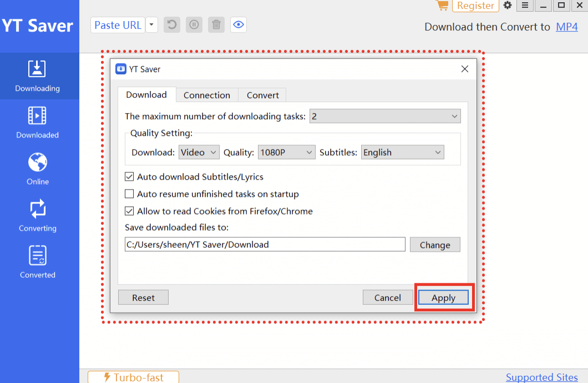Expand the Paste URL dropdown arrow
The width and height of the screenshot is (588, 383).
151,25
